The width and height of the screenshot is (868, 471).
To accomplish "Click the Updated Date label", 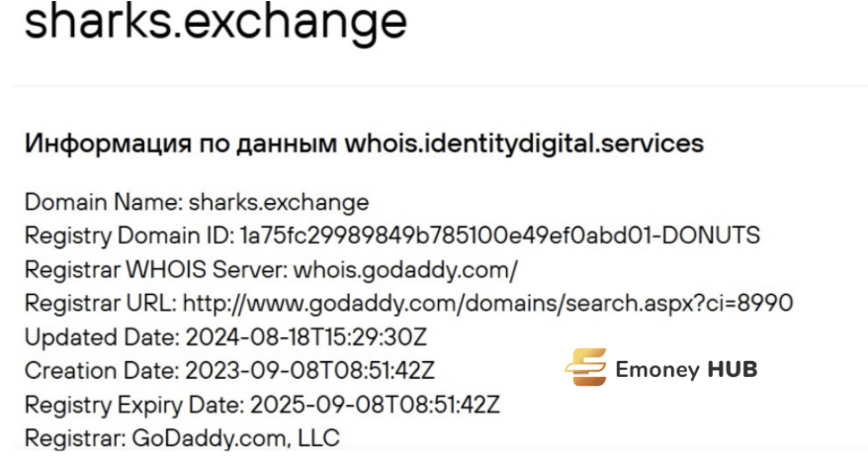I will [x=103, y=336].
